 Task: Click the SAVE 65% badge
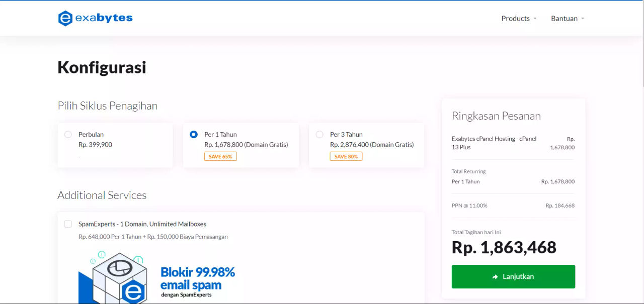(x=220, y=156)
